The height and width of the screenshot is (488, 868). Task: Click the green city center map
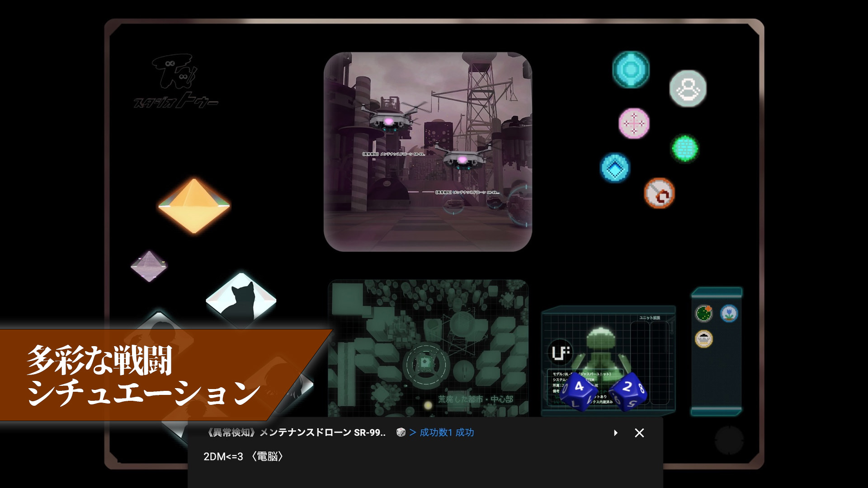pos(428,348)
